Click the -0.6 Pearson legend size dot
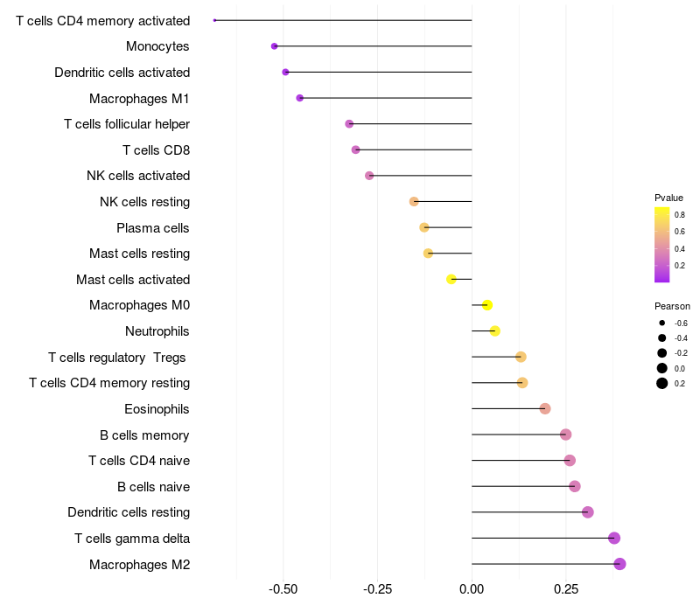Image resolution: width=700 pixels, height=612 pixels. click(661, 323)
